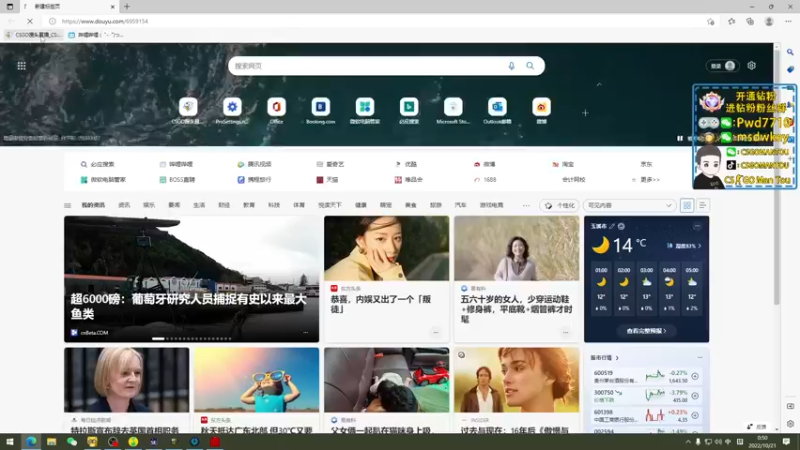Viewport: 800px width, 450px height.
Task: Click the microphone voice search icon
Action: (x=511, y=66)
